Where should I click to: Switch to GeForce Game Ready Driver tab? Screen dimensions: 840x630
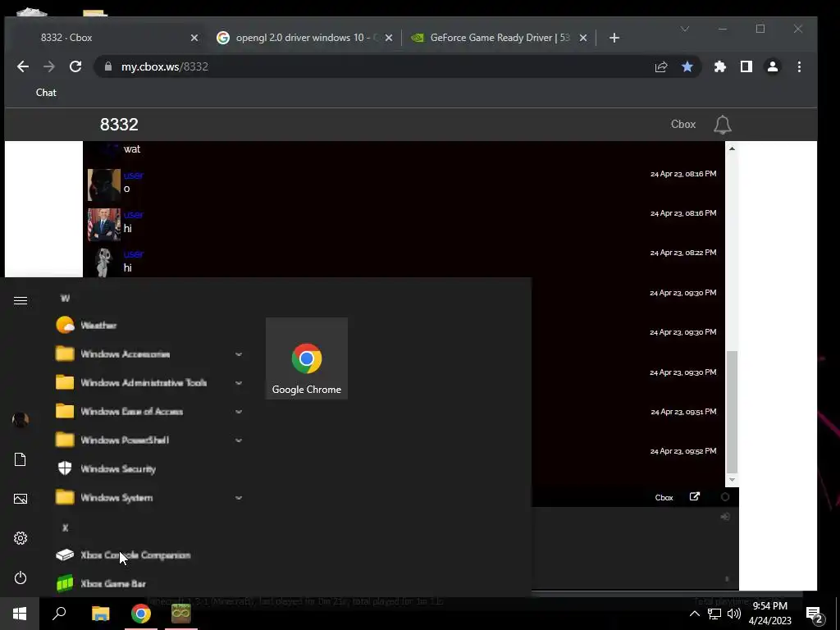click(x=498, y=38)
